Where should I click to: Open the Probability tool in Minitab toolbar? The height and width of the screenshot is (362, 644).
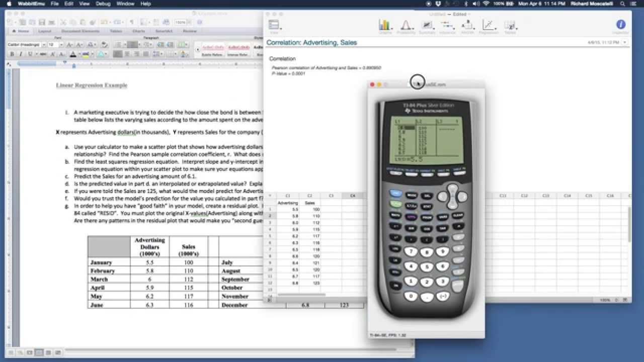pos(406,26)
